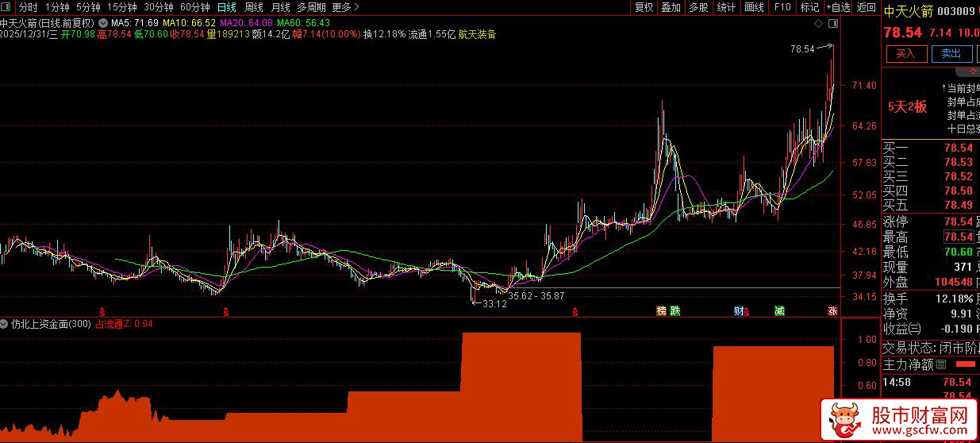This screenshot has height=443, width=980.
Task: Click the MA5: 71.69 label
Action: [134, 23]
